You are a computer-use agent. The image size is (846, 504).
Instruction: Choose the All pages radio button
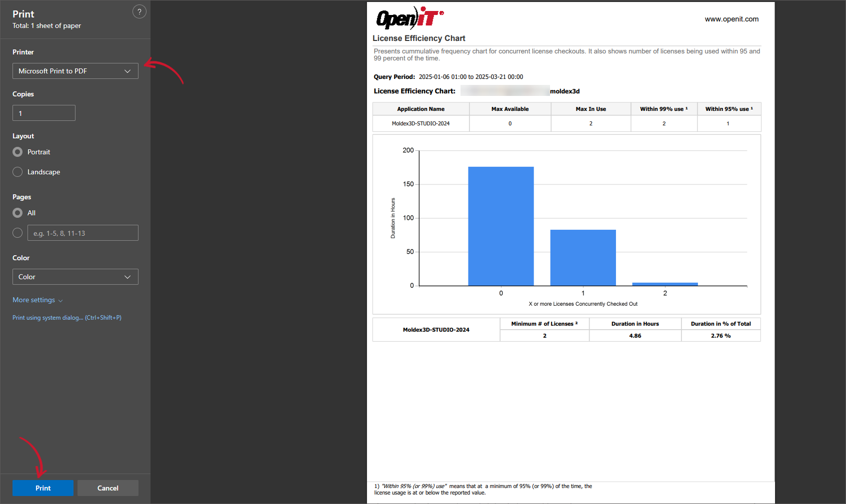(x=17, y=213)
